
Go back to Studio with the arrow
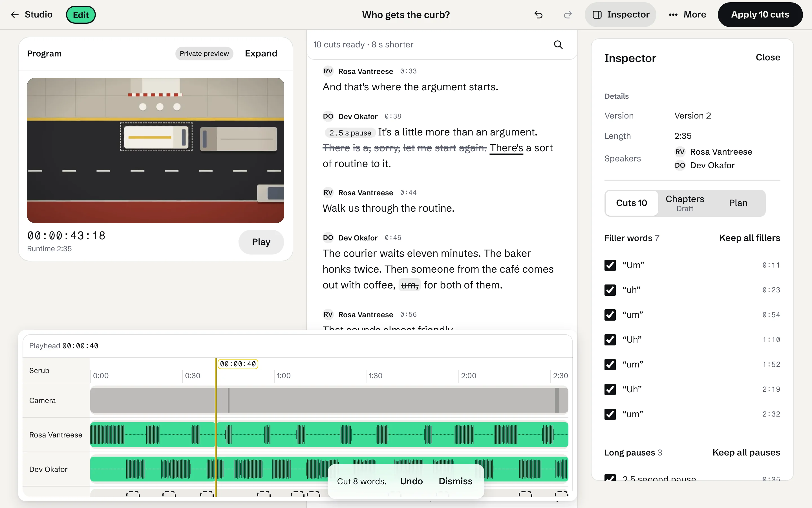click(31, 14)
